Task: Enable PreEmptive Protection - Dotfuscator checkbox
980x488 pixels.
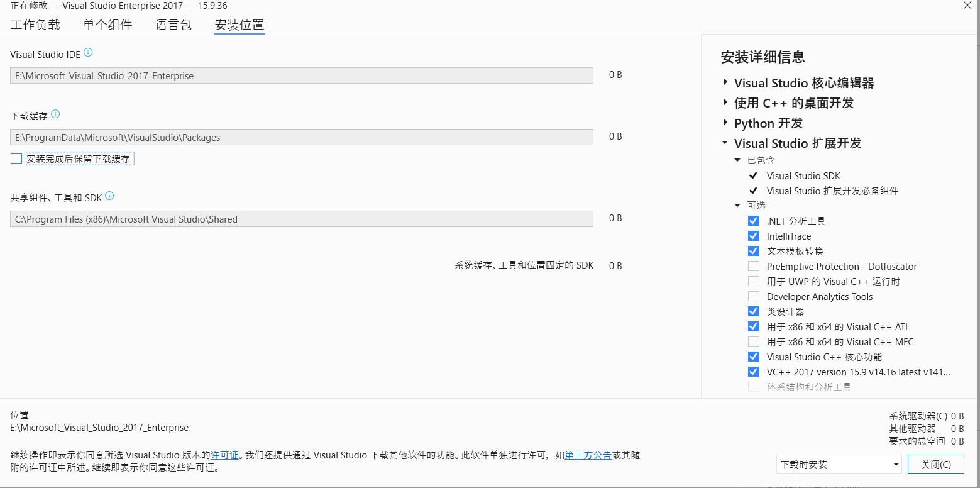Action: pos(754,266)
